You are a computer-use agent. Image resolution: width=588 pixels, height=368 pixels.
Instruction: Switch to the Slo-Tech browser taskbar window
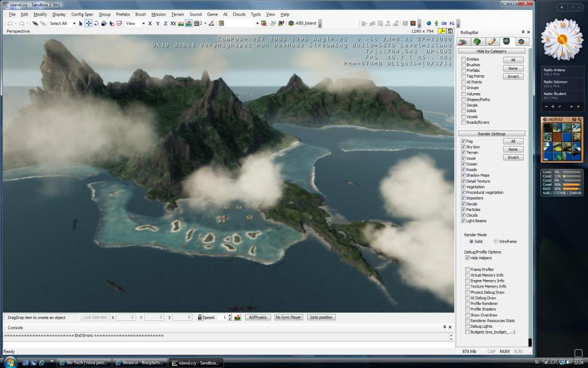[84, 363]
